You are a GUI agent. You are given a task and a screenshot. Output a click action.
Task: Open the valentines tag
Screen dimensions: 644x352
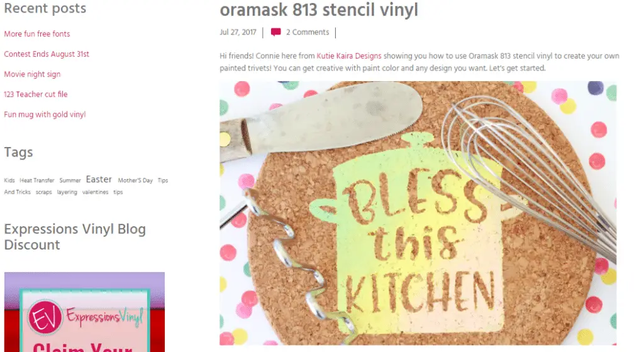[96, 192]
